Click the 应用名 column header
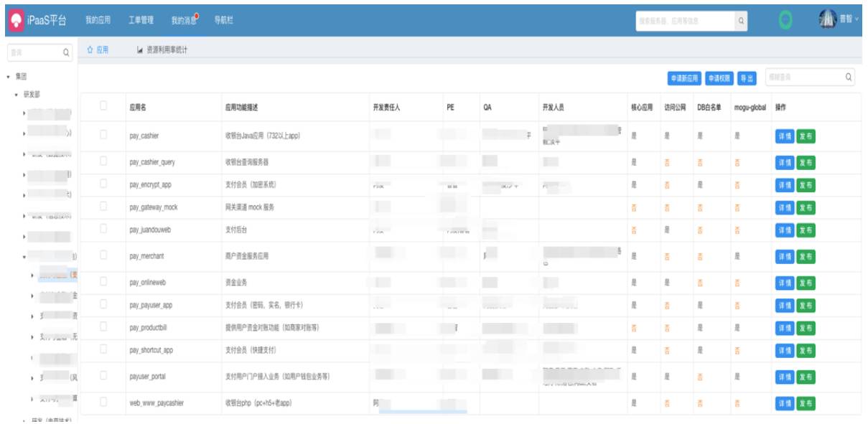This screenshot has width=868, height=424. click(137, 107)
